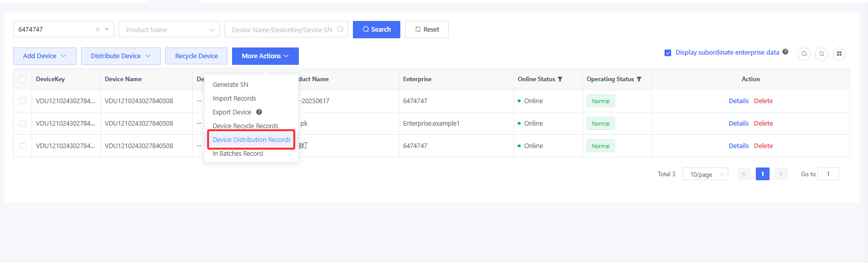Select Generate SN in the More Actions menu

point(231,85)
